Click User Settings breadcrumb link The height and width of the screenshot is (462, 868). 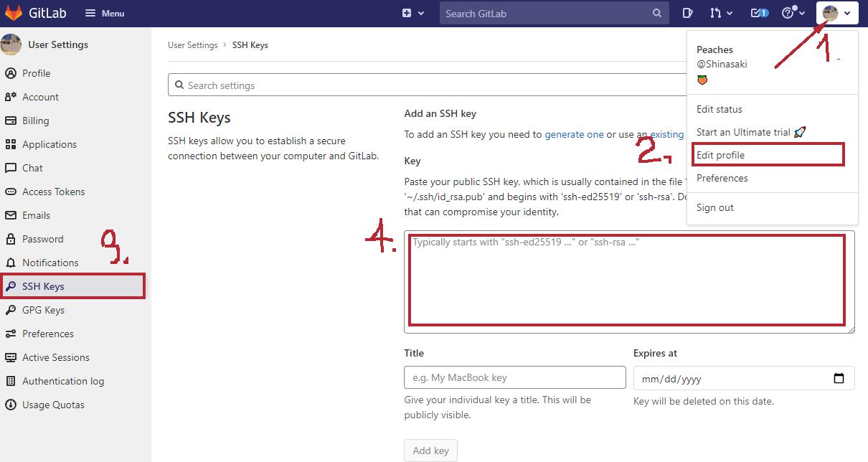[192, 44]
